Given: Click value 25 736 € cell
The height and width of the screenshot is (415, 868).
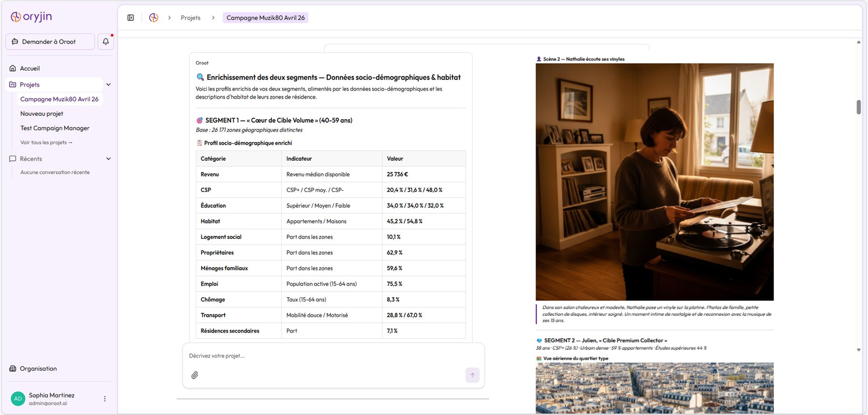Looking at the screenshot, I should click(x=424, y=174).
